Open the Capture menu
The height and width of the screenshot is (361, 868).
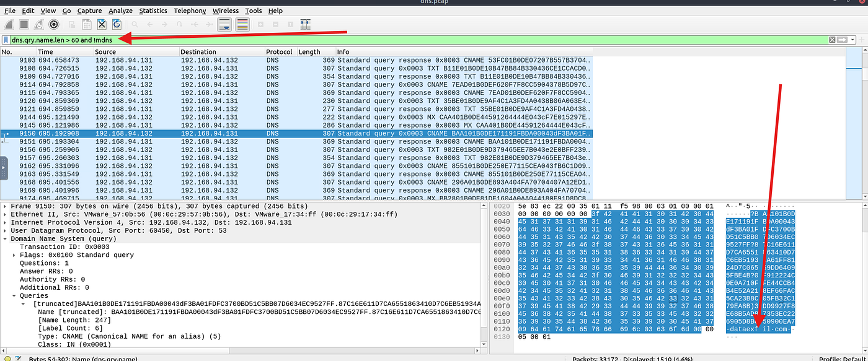[89, 11]
